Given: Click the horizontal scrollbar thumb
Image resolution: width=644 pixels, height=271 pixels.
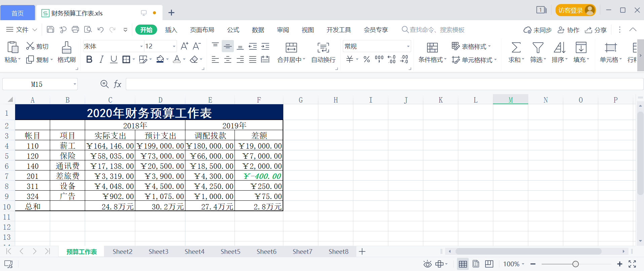Looking at the screenshot, I should click(x=528, y=251).
